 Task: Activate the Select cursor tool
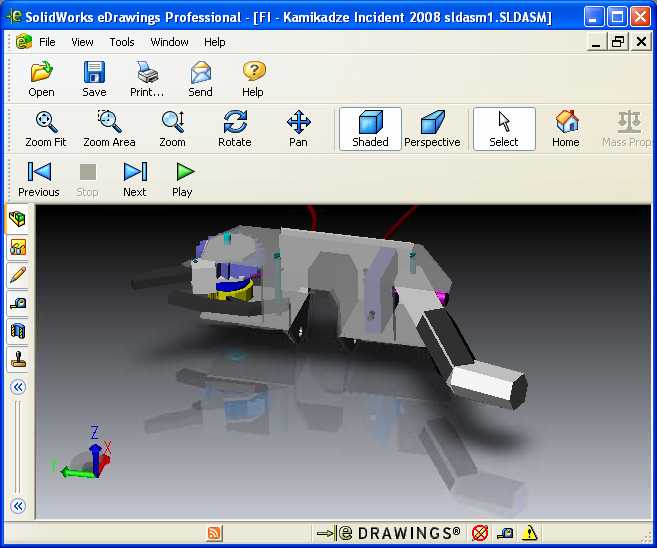(504, 129)
